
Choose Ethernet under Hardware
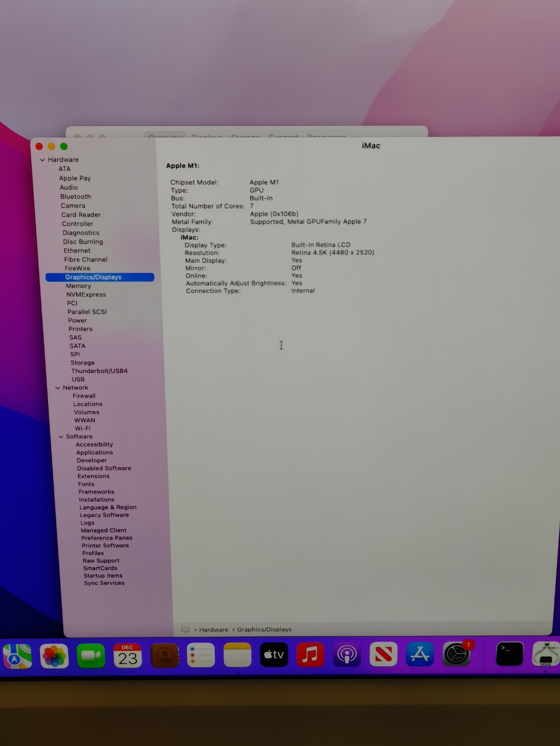pos(77,251)
